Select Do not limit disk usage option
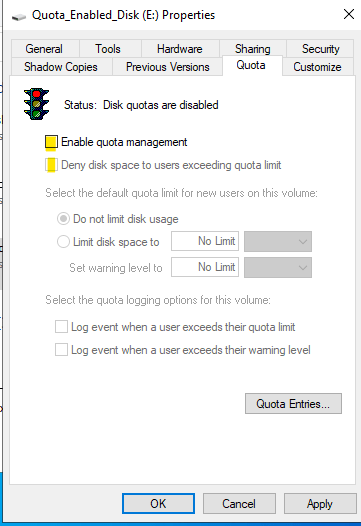 (63, 219)
